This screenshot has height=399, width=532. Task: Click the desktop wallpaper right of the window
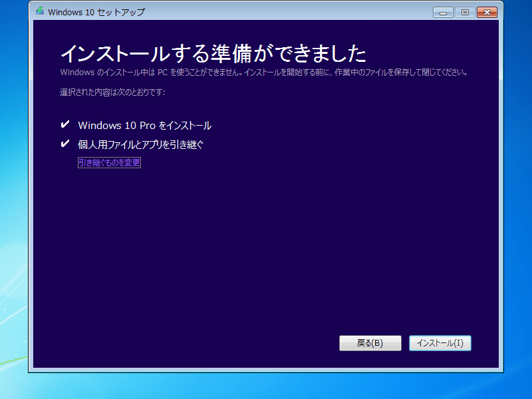(518, 199)
